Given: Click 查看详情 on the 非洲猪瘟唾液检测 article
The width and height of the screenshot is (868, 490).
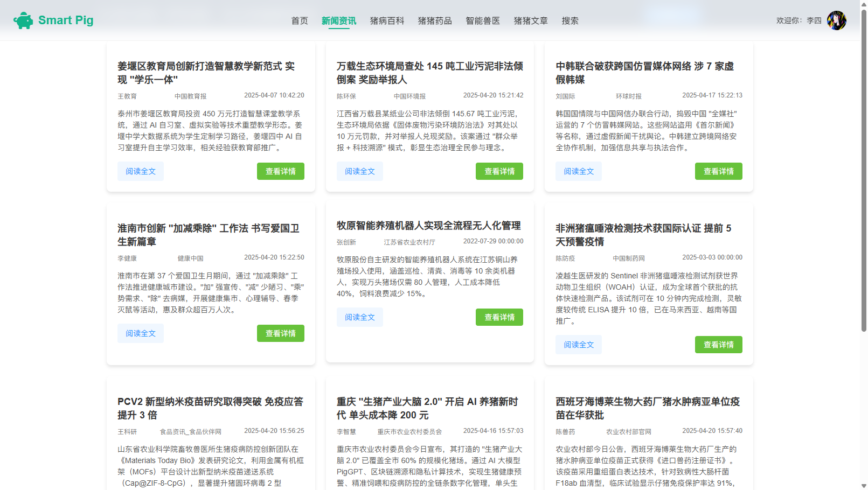Looking at the screenshot, I should (719, 345).
